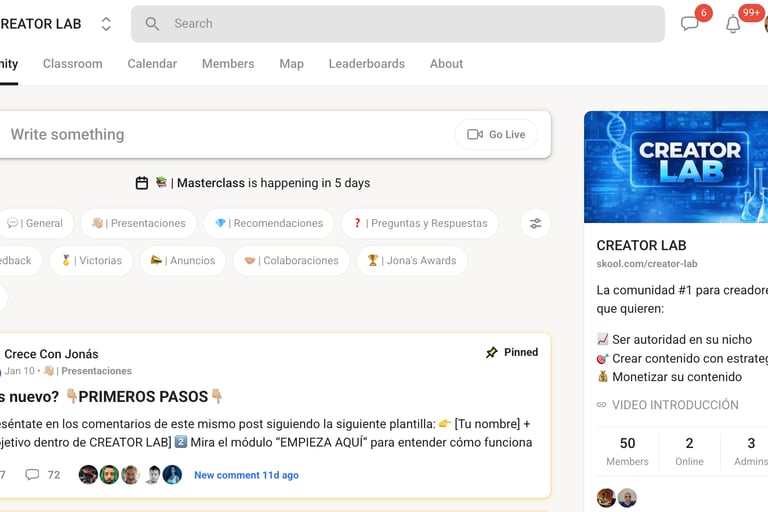Filter posts by General category

click(x=35, y=223)
